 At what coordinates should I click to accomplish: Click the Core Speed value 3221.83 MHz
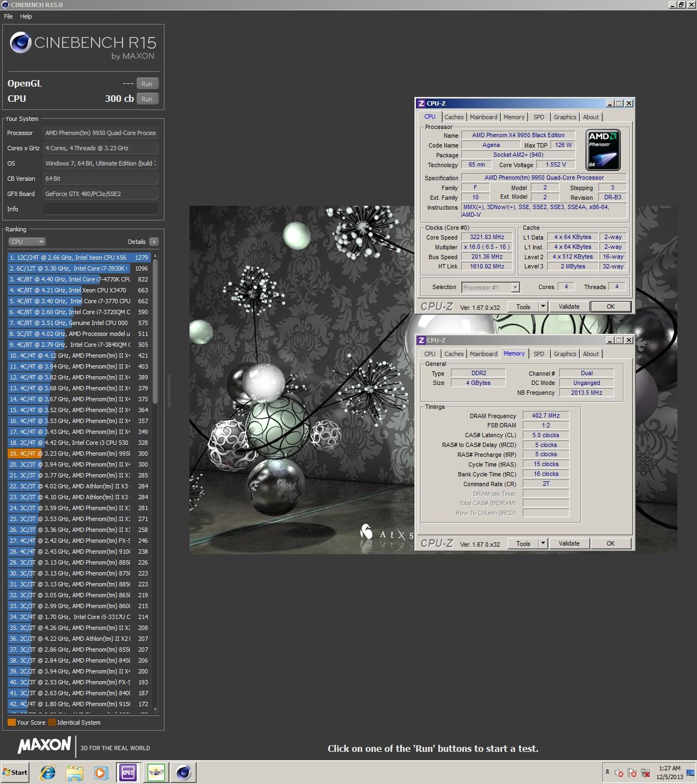click(487, 237)
